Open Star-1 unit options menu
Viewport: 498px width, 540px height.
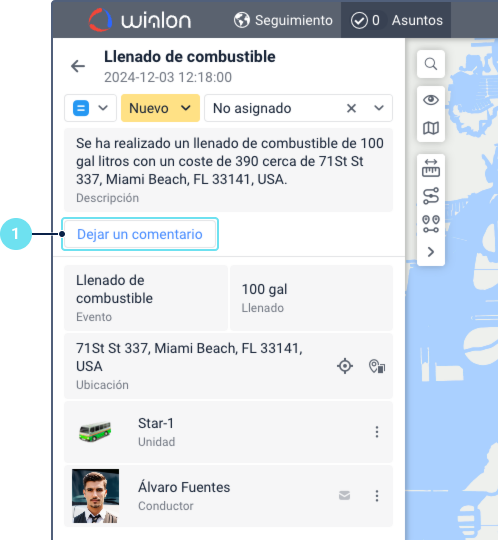[x=377, y=432]
